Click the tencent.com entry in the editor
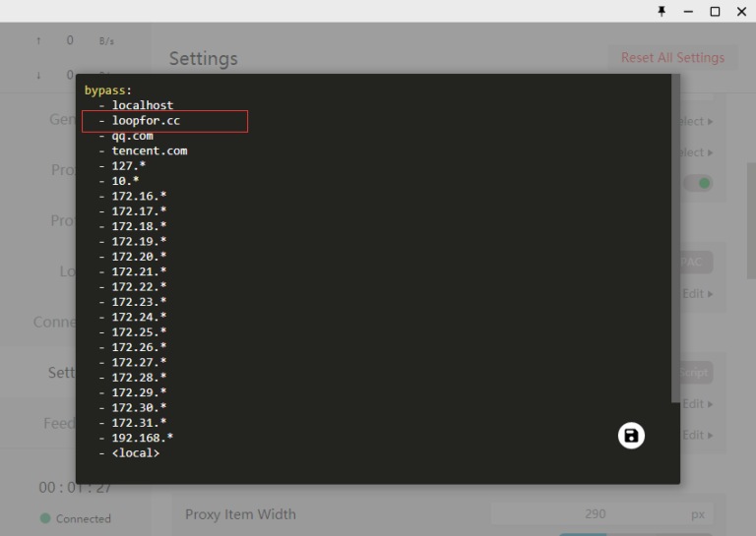The width and height of the screenshot is (756, 536). click(149, 150)
